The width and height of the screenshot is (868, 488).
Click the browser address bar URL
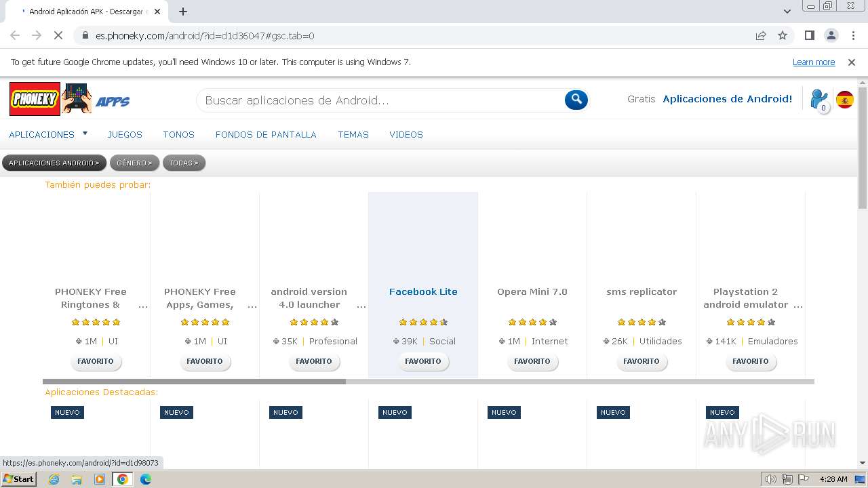(205, 35)
